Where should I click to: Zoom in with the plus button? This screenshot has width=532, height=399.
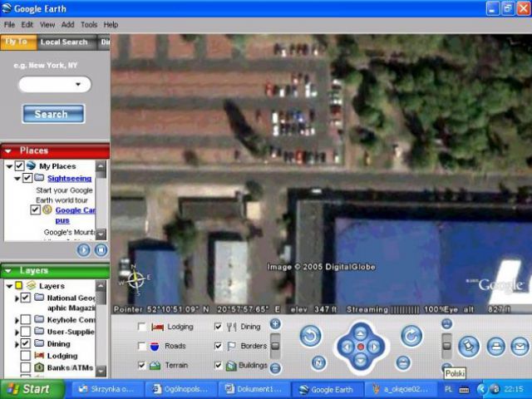click(275, 324)
